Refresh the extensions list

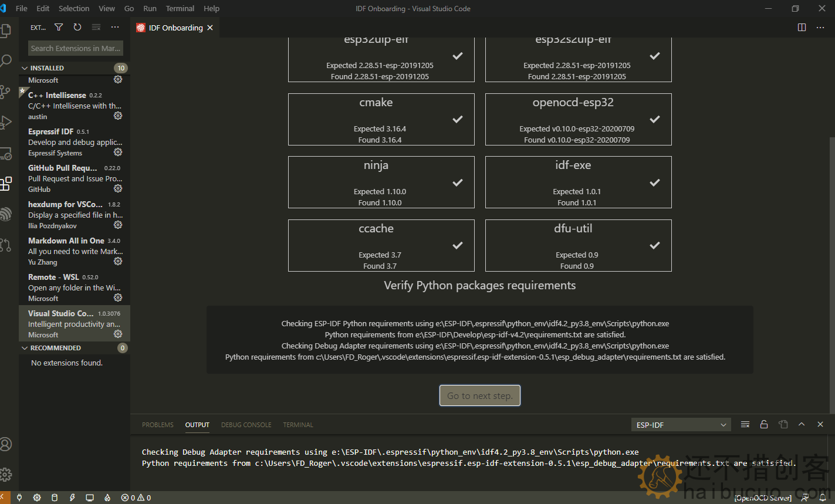[x=77, y=27]
